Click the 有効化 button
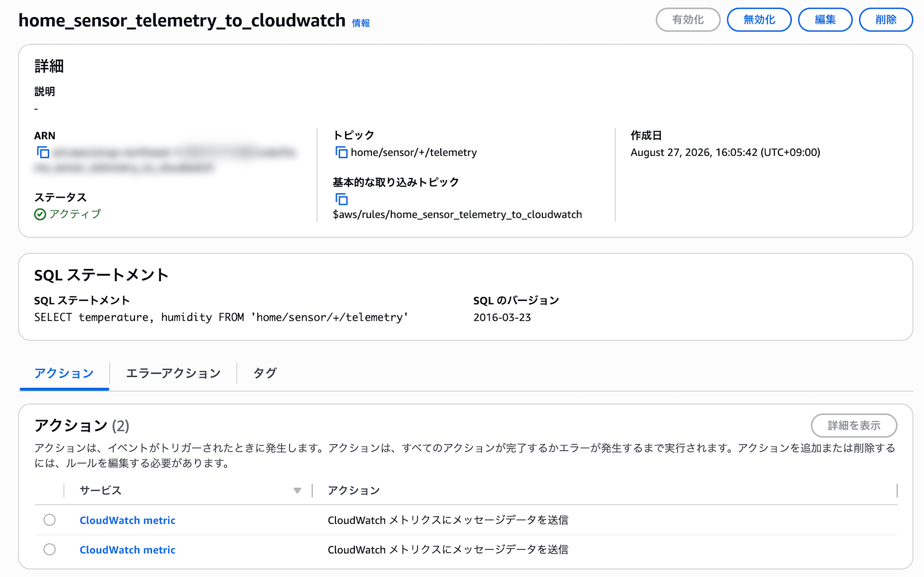924x577 pixels. tap(688, 20)
